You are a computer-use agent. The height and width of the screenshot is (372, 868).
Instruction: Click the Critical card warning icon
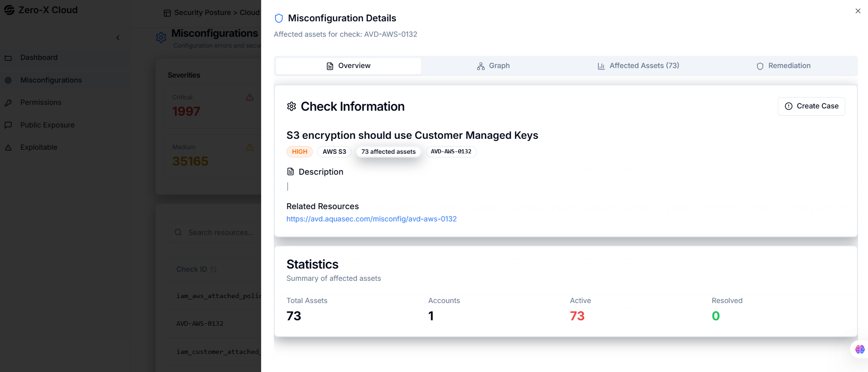pos(250,97)
